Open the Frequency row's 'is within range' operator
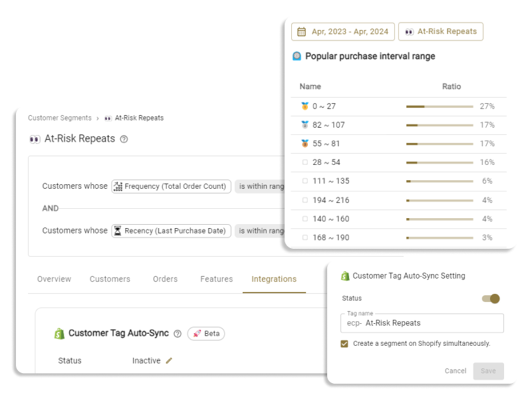532x399 pixels. 260,186
